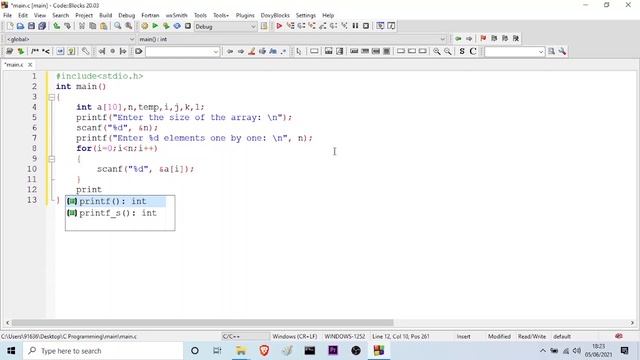The image size is (640, 360).
Task: Open the Settings menu
Action: coord(306,15)
